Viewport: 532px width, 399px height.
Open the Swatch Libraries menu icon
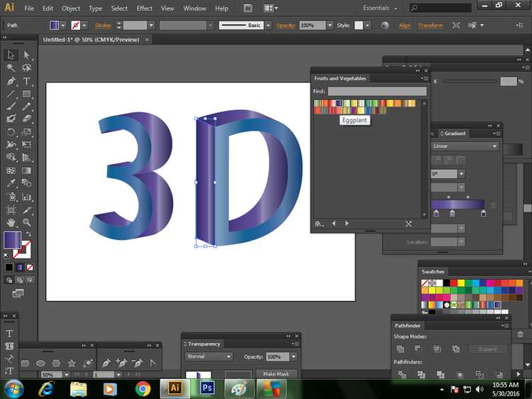(320, 223)
